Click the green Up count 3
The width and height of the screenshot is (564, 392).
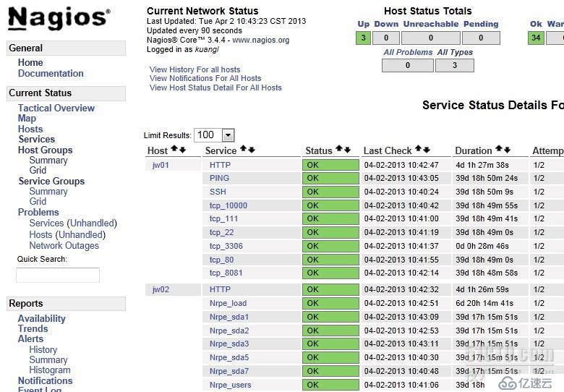click(x=363, y=38)
